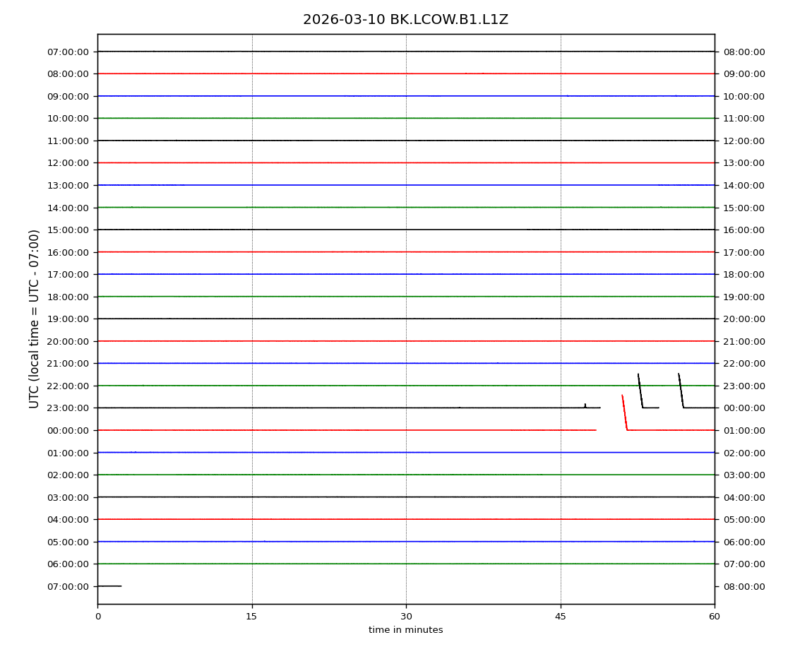Select the "time in minutes" x-axis label
Viewport: 812px width, 671px height.
(405, 630)
